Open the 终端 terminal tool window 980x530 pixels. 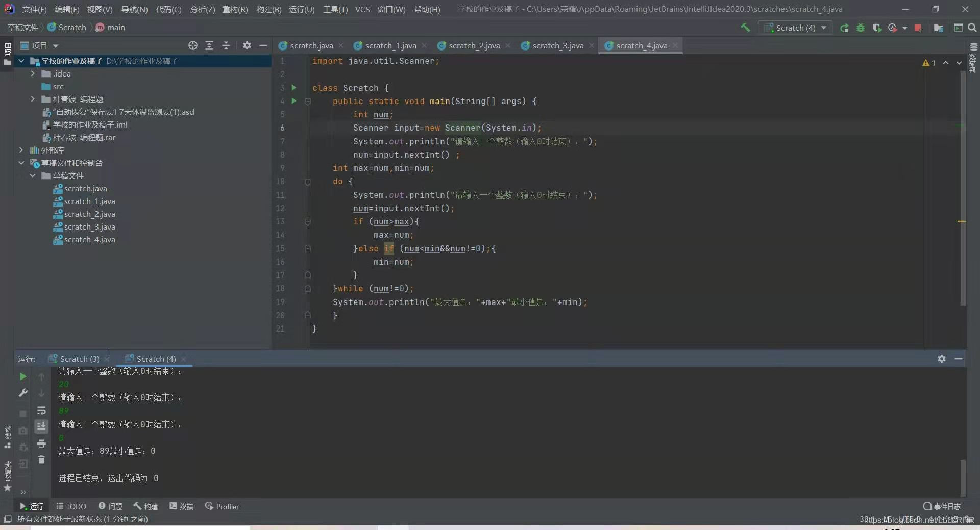pyautogui.click(x=182, y=506)
